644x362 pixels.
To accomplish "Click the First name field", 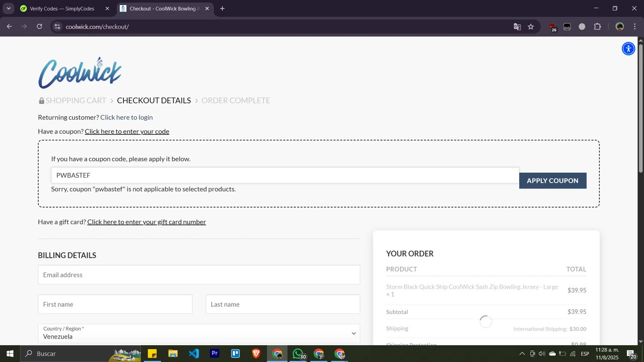I will [115, 304].
